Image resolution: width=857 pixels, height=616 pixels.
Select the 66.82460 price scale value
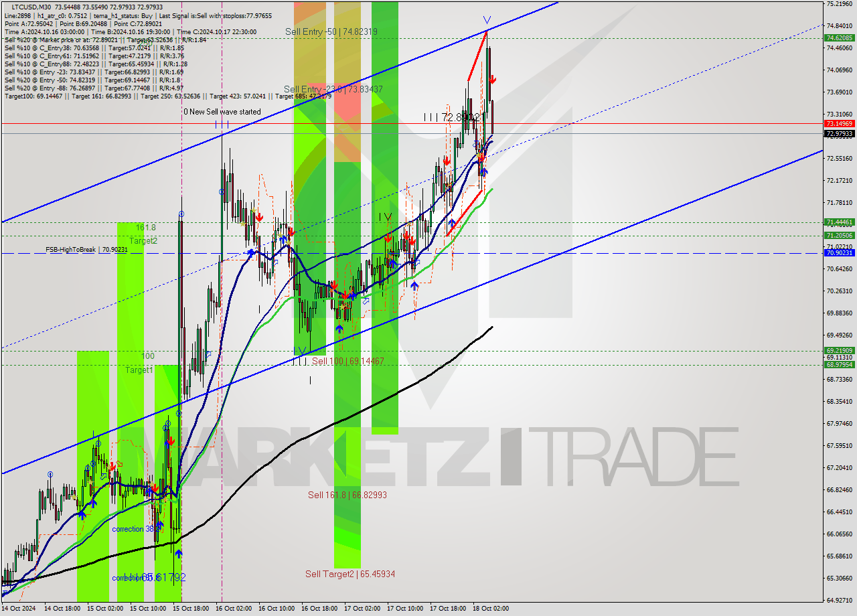[840, 490]
